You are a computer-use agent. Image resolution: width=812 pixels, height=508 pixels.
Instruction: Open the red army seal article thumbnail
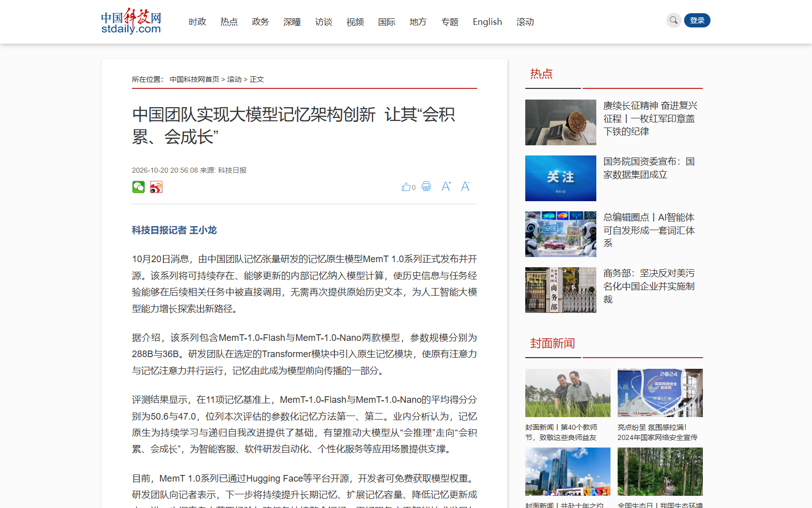(x=561, y=122)
